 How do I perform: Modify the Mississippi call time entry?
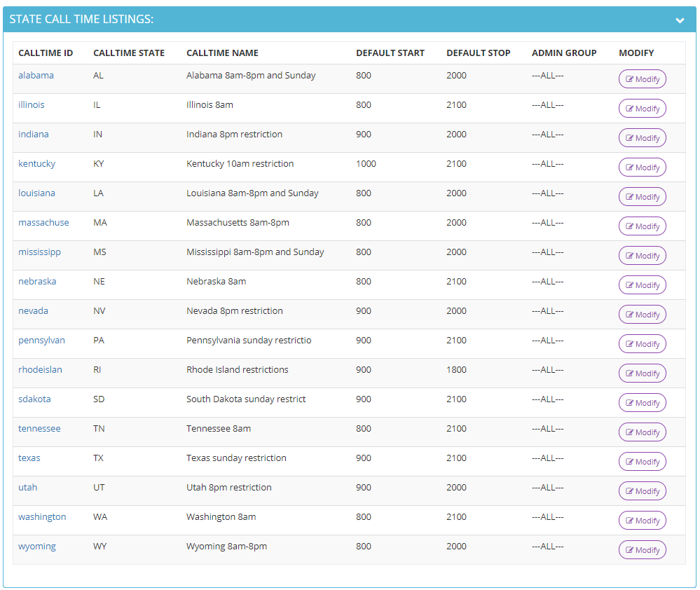tap(642, 256)
